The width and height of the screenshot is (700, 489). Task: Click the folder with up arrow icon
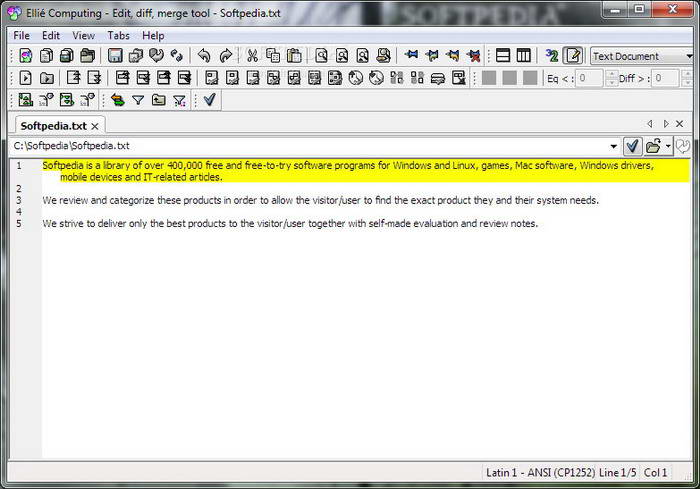click(x=158, y=100)
